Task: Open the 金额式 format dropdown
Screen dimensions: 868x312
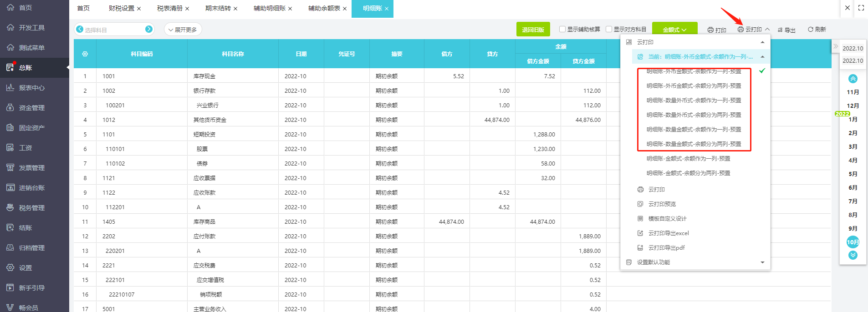Action: [x=674, y=30]
